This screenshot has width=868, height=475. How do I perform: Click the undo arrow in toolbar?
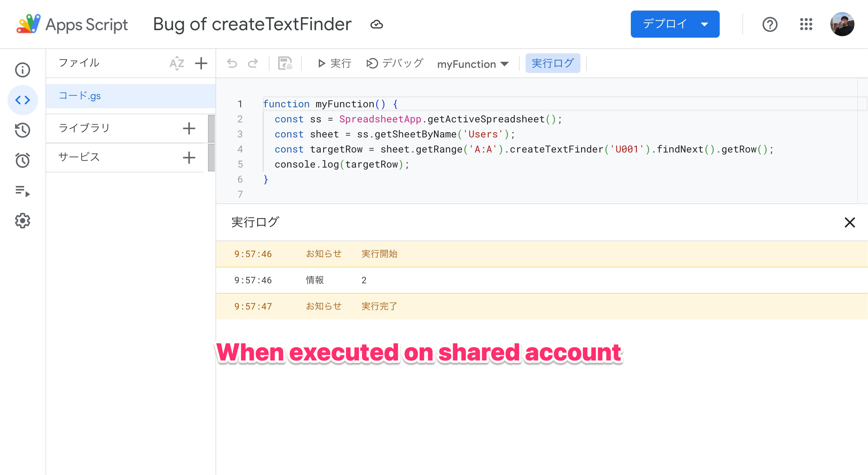click(232, 63)
